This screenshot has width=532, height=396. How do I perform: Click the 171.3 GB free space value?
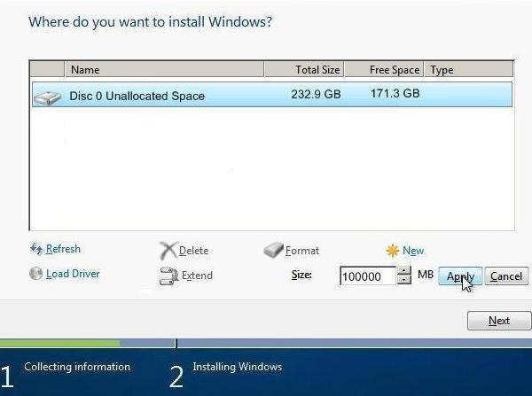(x=395, y=93)
